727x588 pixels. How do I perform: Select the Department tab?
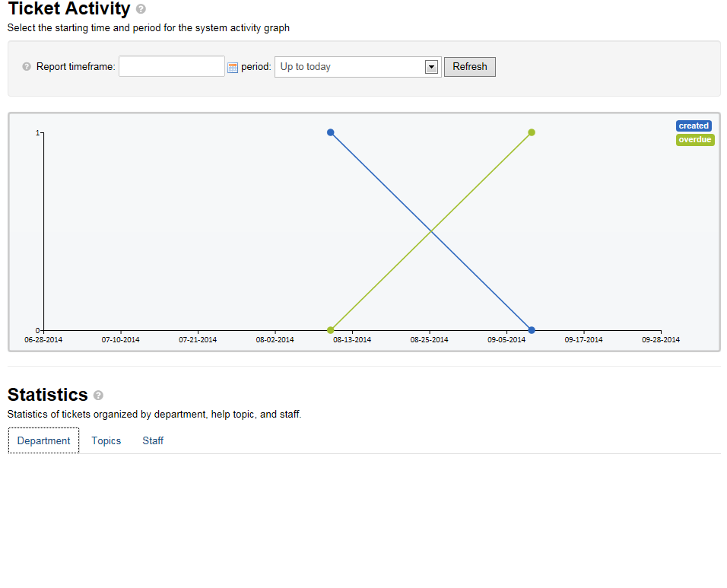(x=44, y=441)
